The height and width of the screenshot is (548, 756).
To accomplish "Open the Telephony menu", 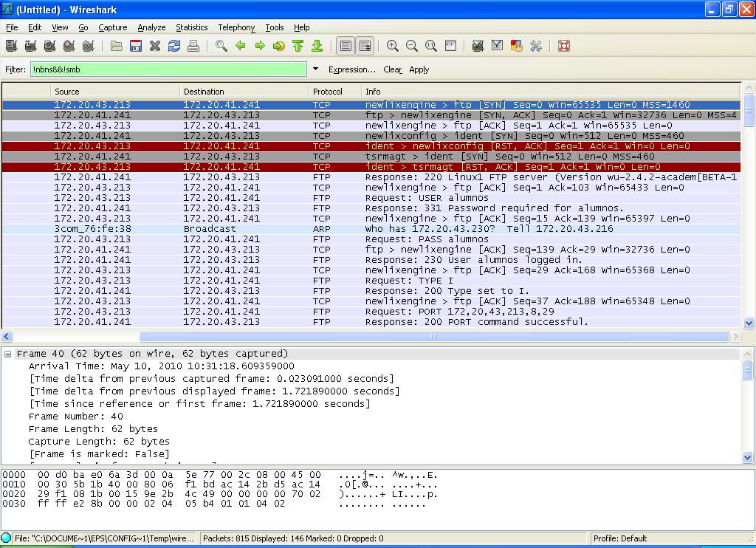I will 236,27.
